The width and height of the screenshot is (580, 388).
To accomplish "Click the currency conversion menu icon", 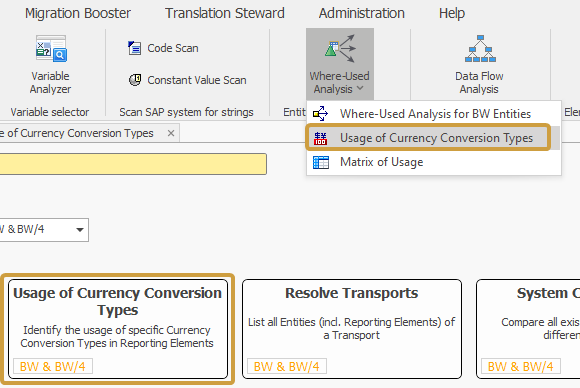I will point(320,138).
